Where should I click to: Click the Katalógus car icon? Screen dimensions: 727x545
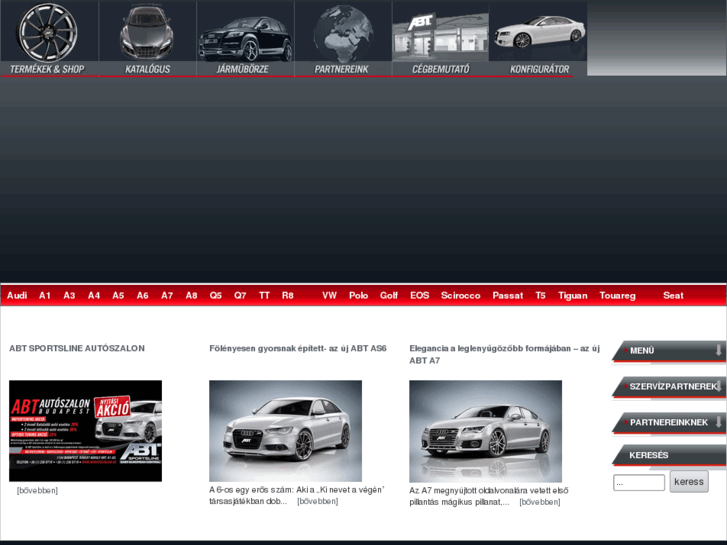tap(147, 32)
